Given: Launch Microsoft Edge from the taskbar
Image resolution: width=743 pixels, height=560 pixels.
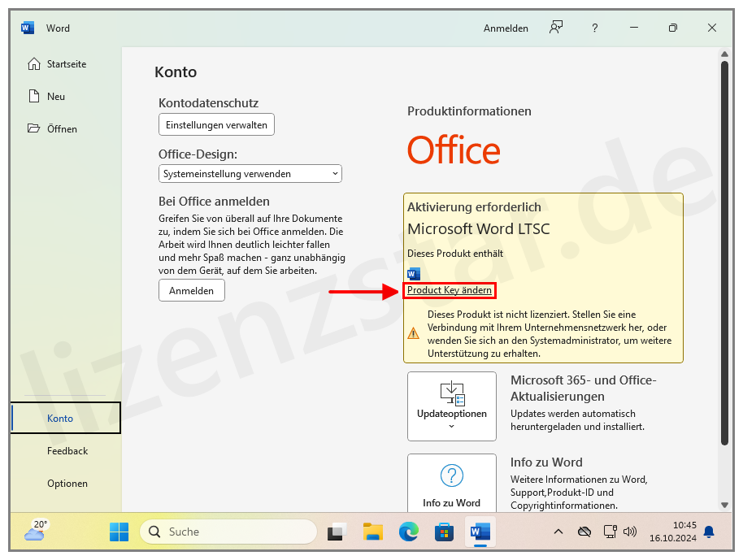Looking at the screenshot, I should [408, 532].
